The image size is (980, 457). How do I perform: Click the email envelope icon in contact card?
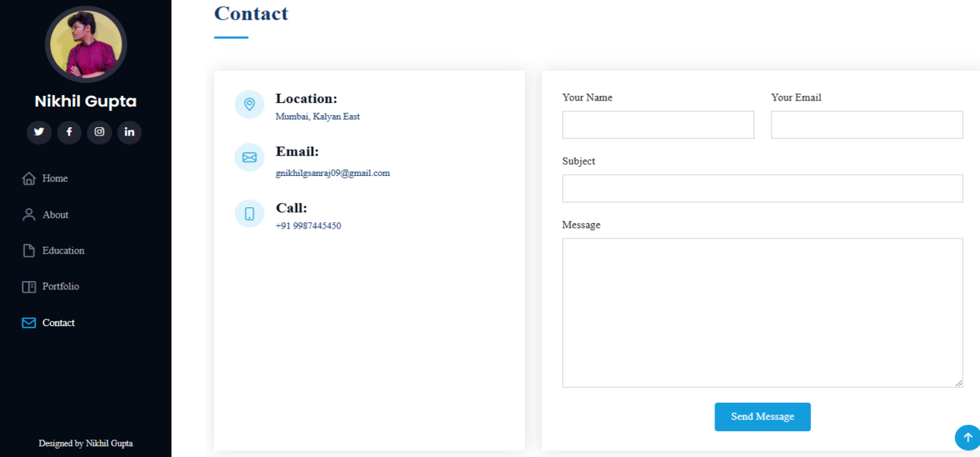click(250, 158)
